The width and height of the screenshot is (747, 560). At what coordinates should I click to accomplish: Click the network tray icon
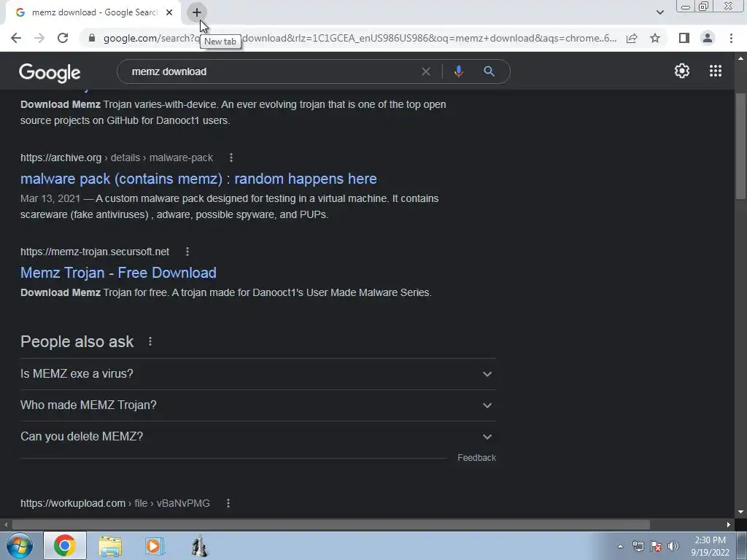click(x=638, y=546)
